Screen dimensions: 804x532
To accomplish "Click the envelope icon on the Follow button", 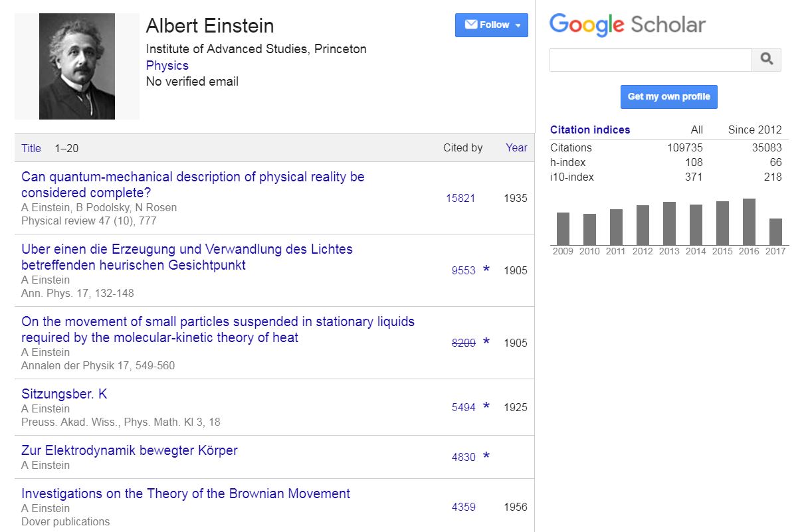I will point(471,25).
